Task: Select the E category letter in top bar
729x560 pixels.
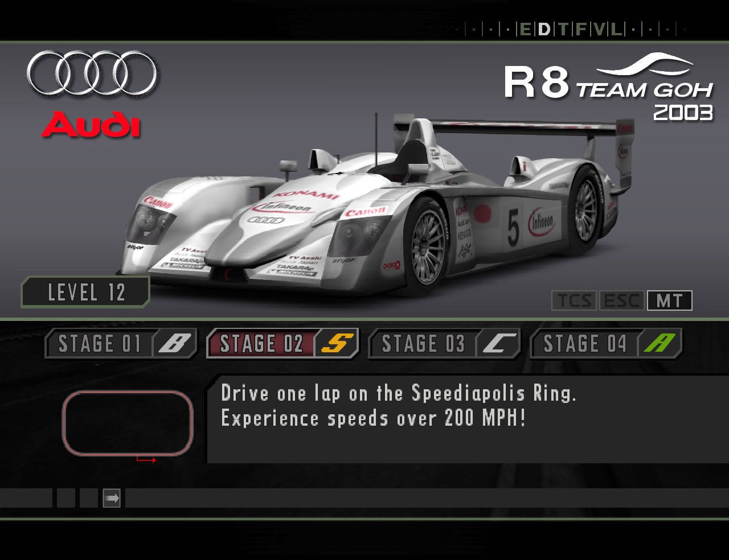Action: pyautogui.click(x=525, y=29)
